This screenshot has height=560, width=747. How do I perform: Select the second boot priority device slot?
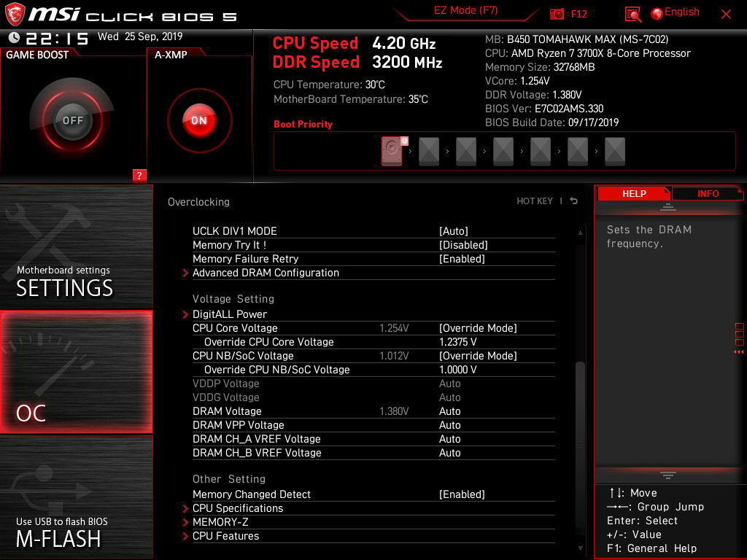[x=429, y=152]
